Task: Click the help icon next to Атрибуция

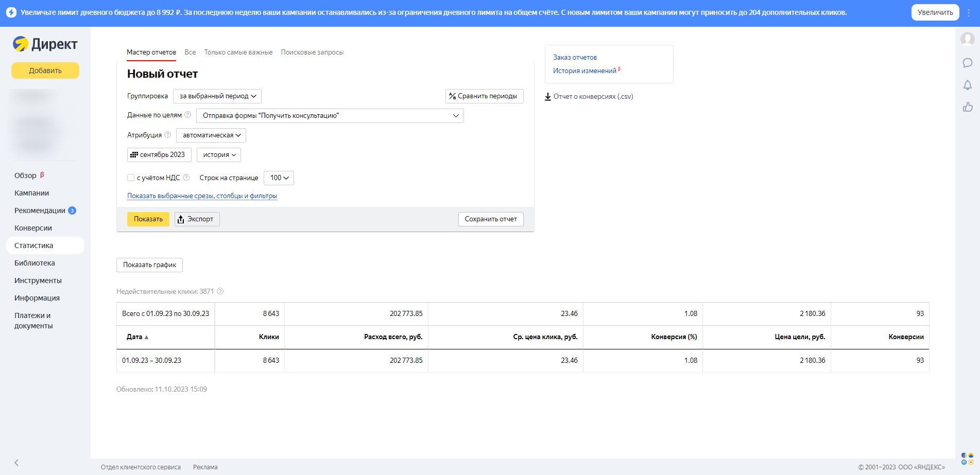Action: pyautogui.click(x=167, y=135)
